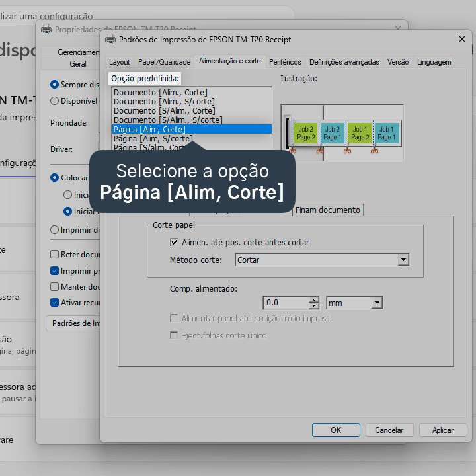Select Documento [Alim., Corte] preset

[x=192, y=92]
